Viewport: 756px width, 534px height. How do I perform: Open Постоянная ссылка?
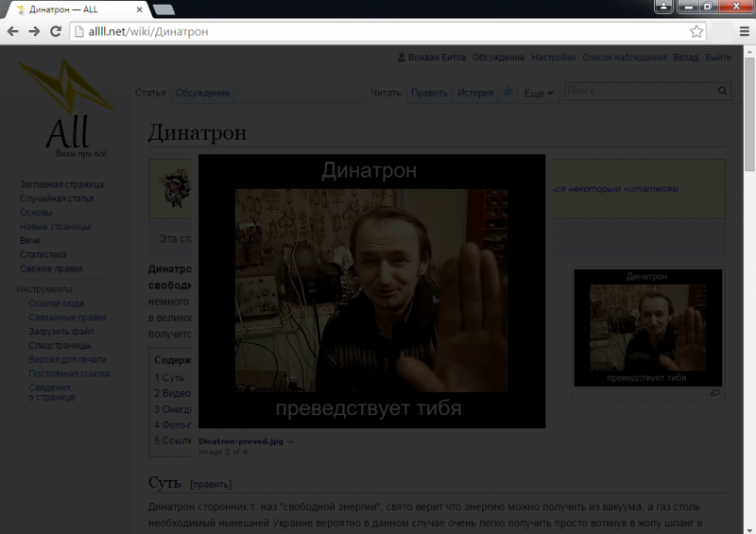69,373
